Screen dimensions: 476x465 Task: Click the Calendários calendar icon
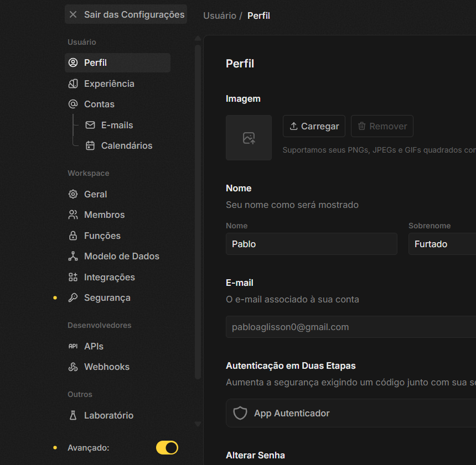[90, 146]
